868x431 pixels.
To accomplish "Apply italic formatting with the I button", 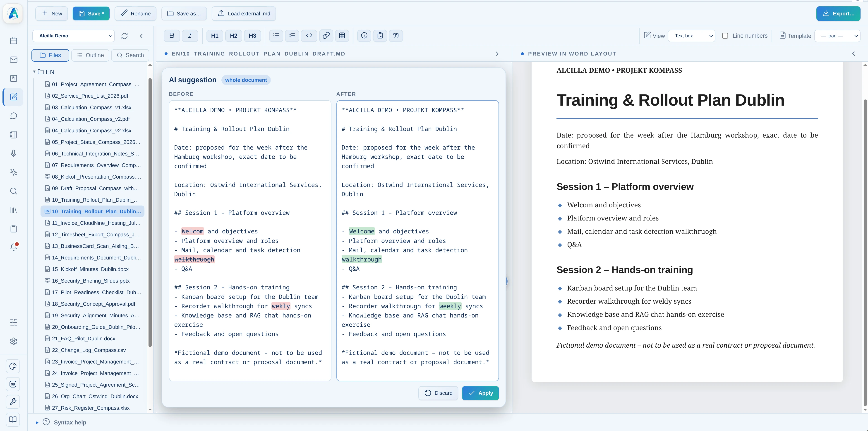I will [190, 35].
